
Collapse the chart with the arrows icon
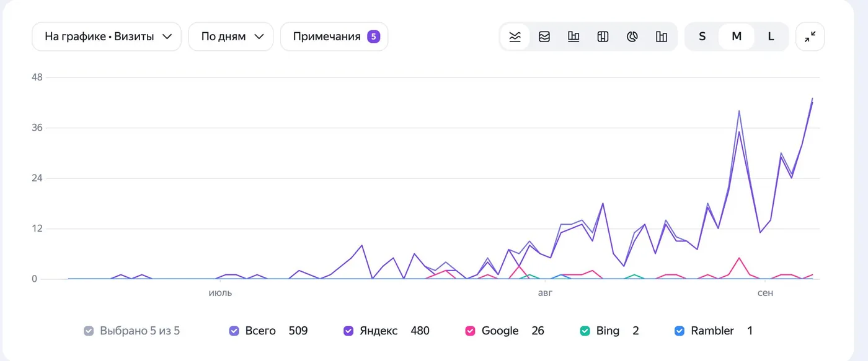point(810,37)
